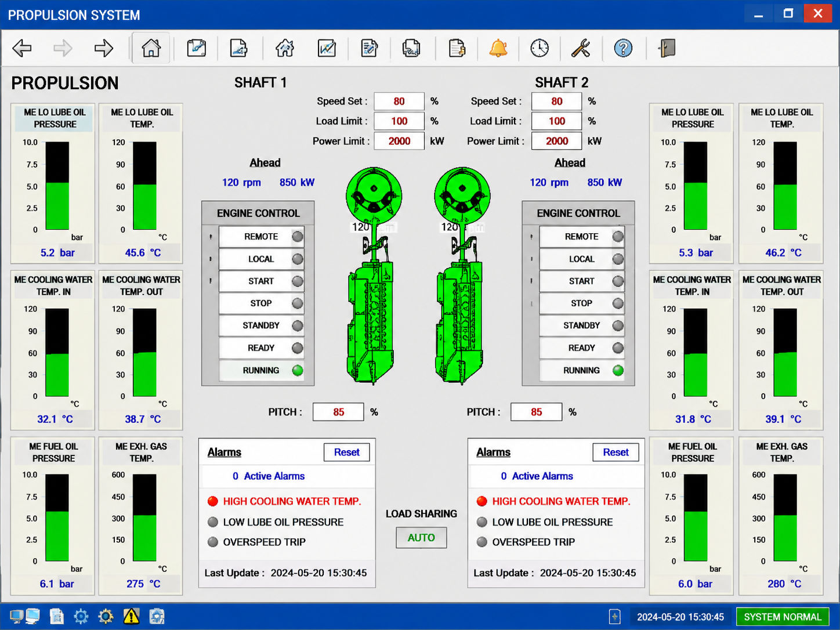840x630 pixels.
Task: Click START in Shaft 2 engine control
Action: point(582,281)
